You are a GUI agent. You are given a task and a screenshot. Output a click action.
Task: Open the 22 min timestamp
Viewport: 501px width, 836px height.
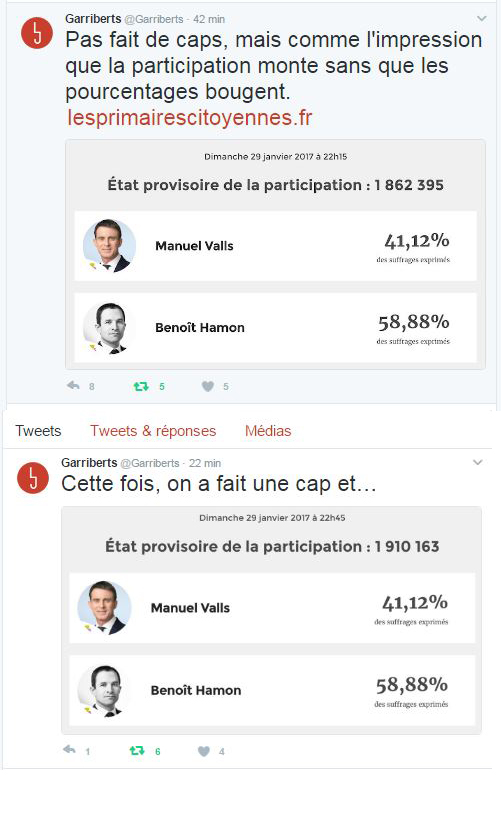pyautogui.click(x=205, y=463)
